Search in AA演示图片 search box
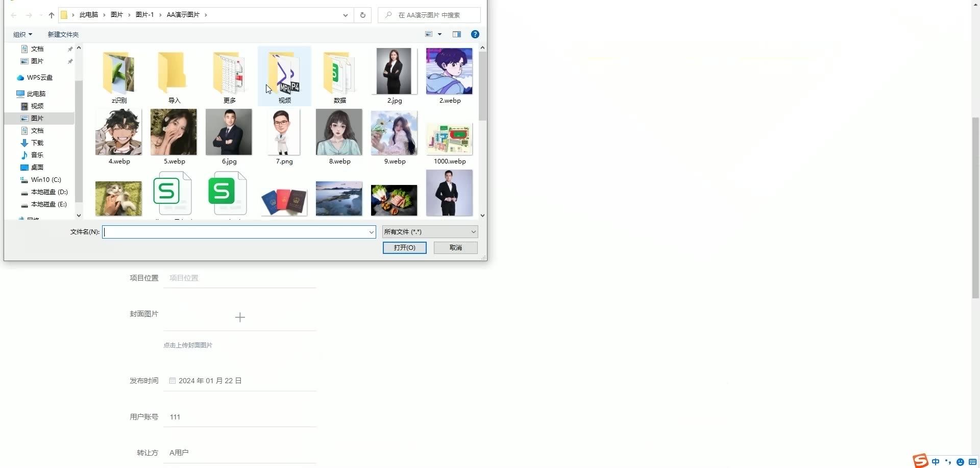The width and height of the screenshot is (980, 468). click(x=429, y=15)
